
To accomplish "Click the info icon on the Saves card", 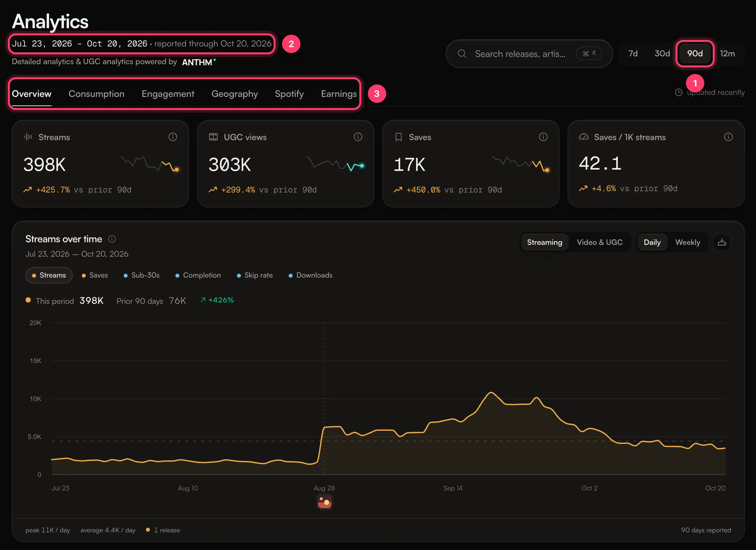I will (x=543, y=137).
